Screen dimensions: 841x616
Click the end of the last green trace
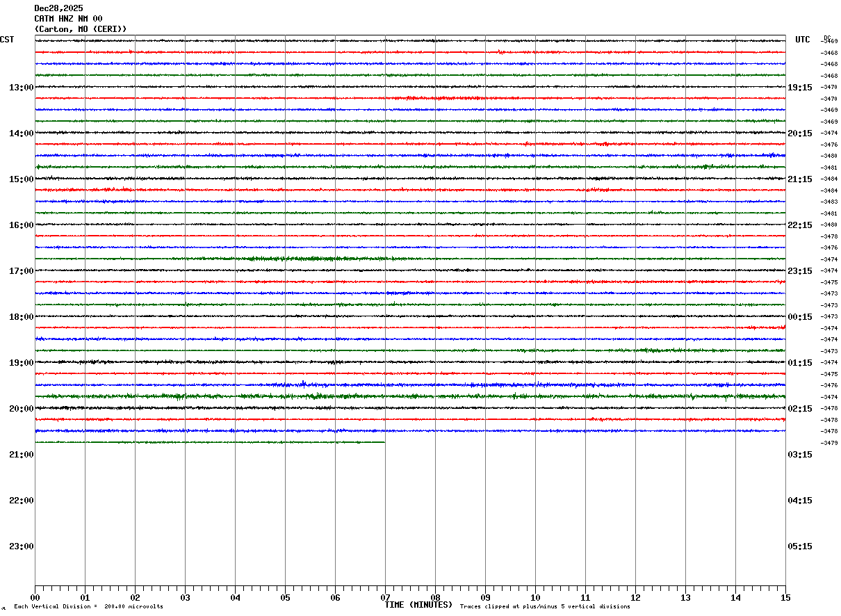pos(384,442)
